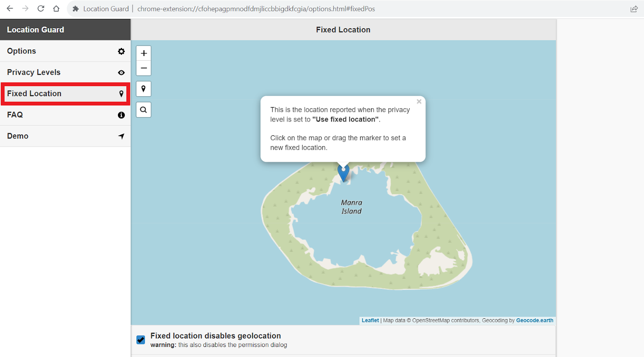
Task: Zoom out on the map
Action: point(144,68)
